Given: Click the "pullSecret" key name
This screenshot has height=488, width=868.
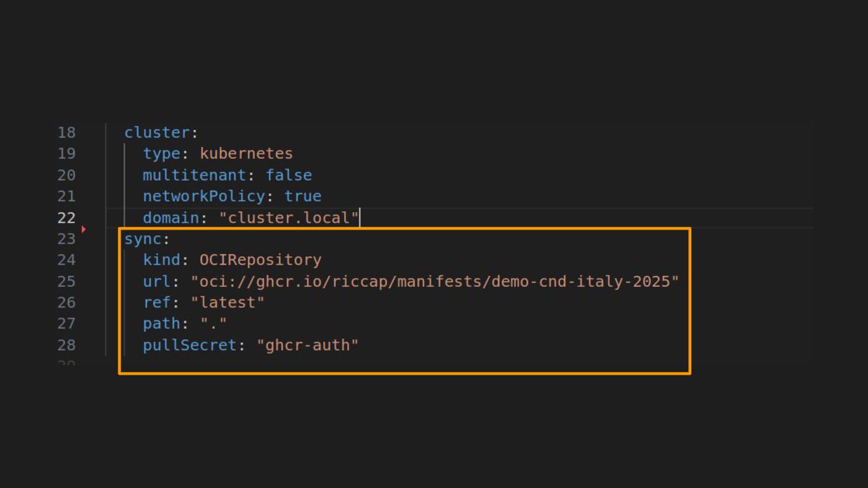Looking at the screenshot, I should 189,345.
